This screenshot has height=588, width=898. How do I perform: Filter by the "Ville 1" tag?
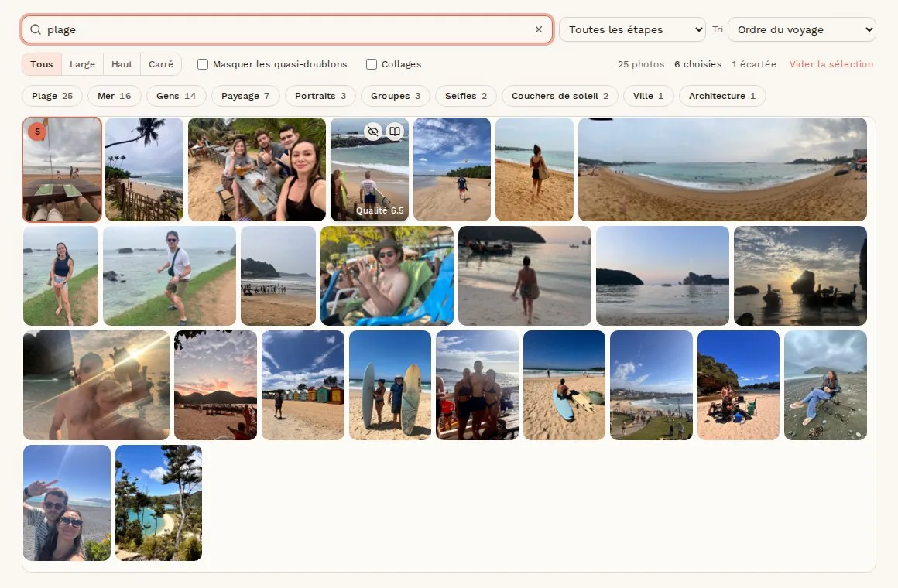click(x=648, y=96)
